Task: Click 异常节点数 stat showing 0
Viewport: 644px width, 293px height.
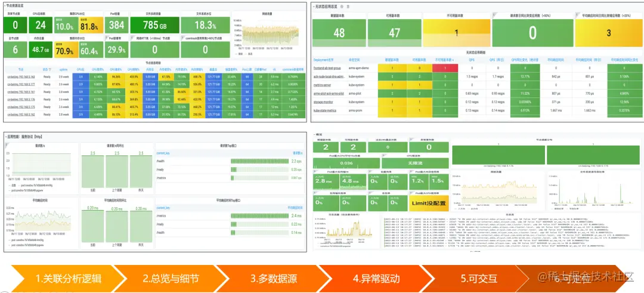Action: pos(15,25)
